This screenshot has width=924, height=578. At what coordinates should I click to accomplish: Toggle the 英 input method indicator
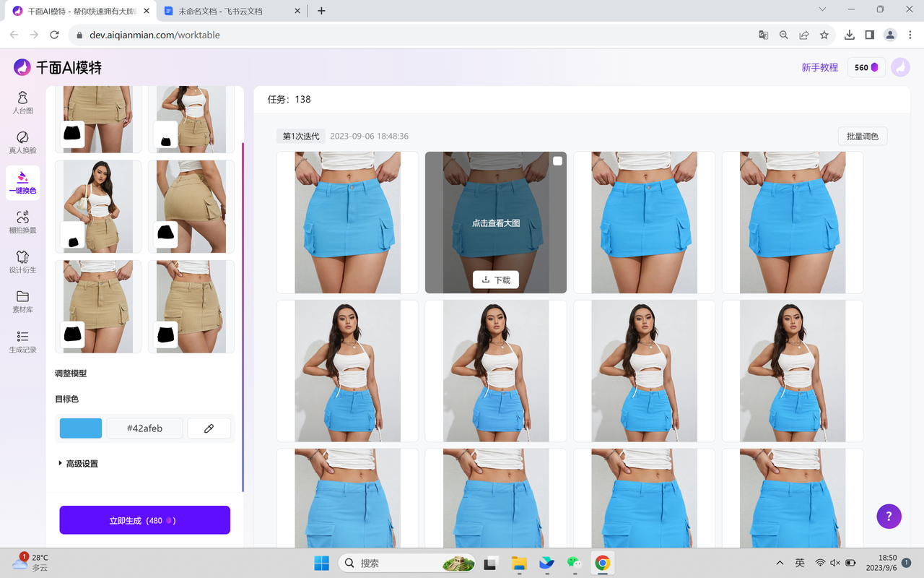[800, 563]
